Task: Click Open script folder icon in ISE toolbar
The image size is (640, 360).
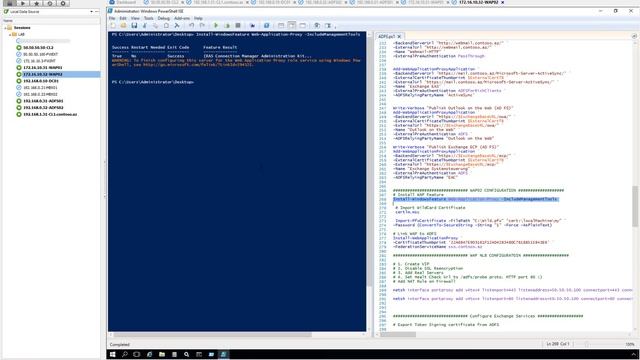Action: click(x=123, y=25)
